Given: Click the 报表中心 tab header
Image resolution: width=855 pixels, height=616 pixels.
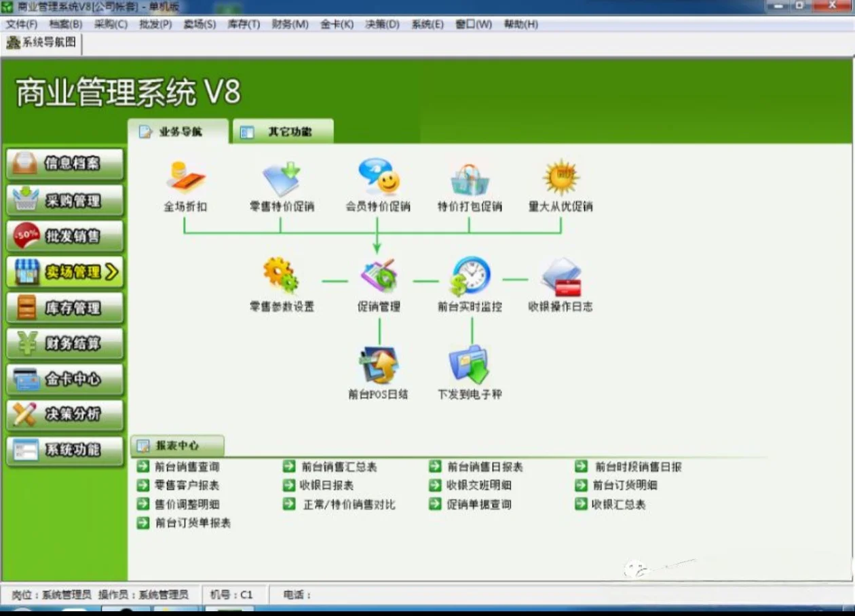Looking at the screenshot, I should click(x=176, y=446).
